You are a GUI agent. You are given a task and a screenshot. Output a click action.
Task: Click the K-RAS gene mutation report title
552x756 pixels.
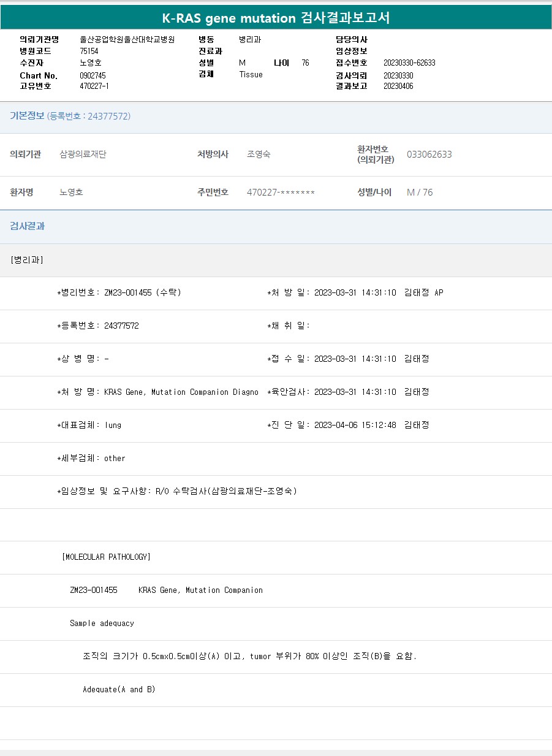[x=276, y=18]
